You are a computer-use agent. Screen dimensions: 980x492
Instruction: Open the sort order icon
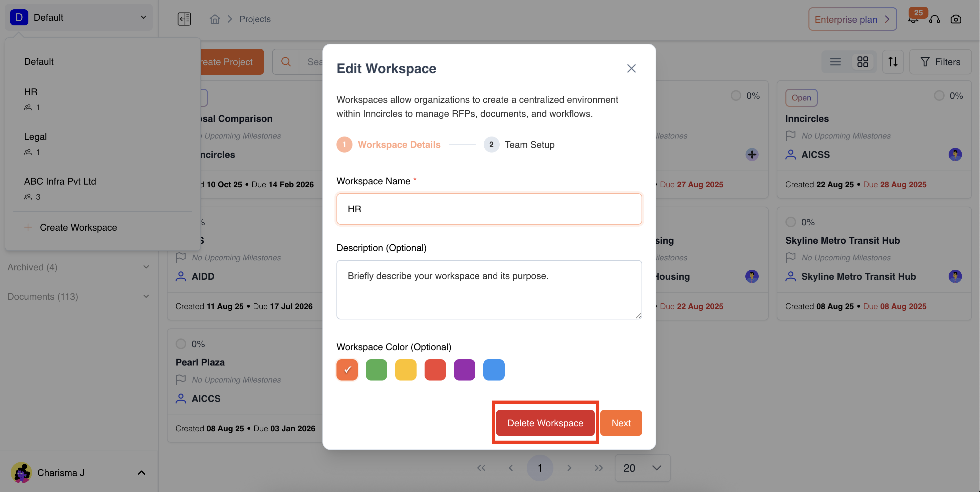click(893, 62)
